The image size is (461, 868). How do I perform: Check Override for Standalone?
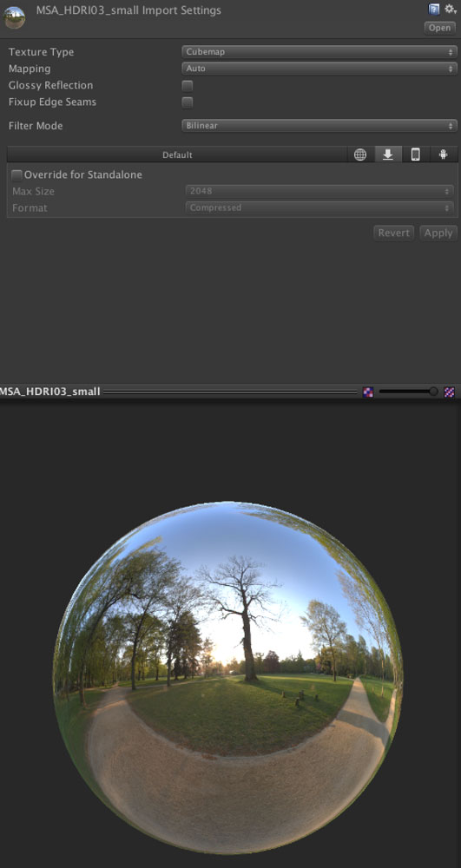[x=17, y=175]
